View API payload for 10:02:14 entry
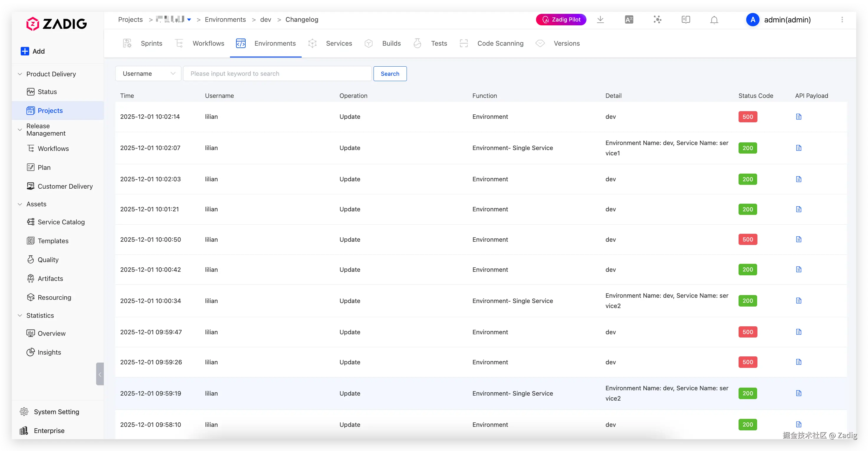The height and width of the screenshot is (451, 868). click(x=798, y=117)
